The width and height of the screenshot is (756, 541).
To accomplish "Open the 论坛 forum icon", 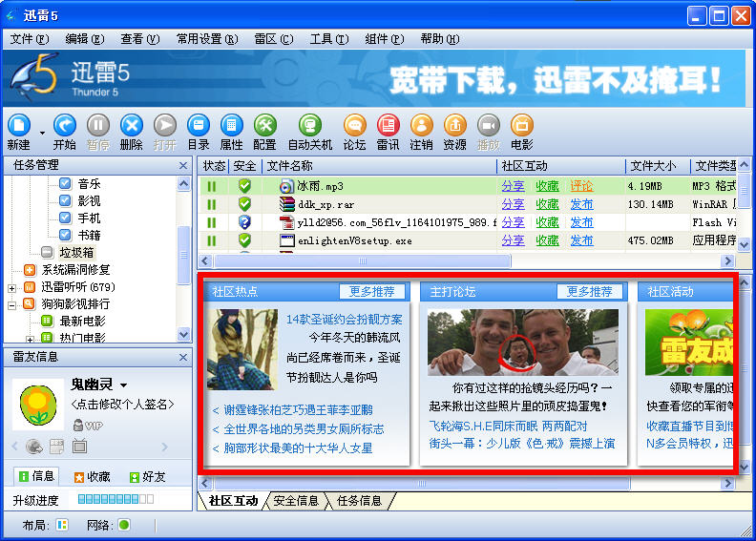I will pyautogui.click(x=355, y=126).
